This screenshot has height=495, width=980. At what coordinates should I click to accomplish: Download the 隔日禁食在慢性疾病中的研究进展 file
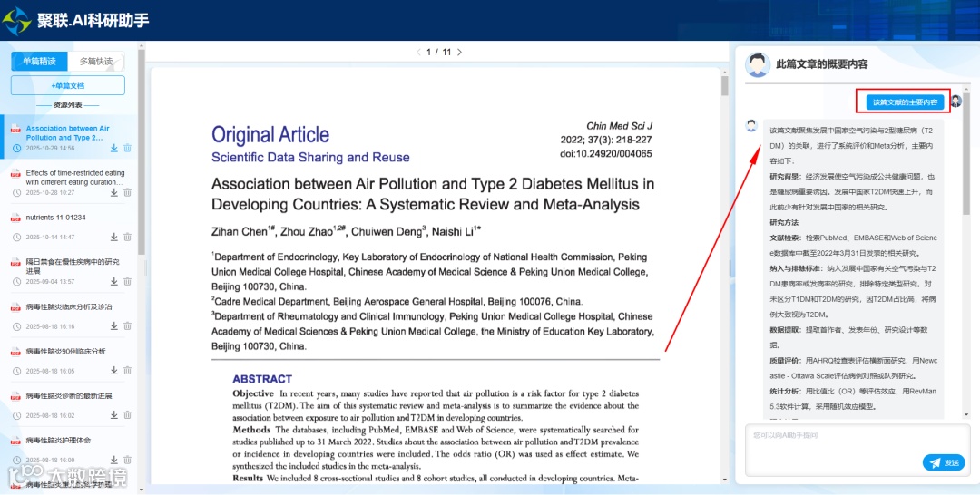pyautogui.click(x=114, y=282)
